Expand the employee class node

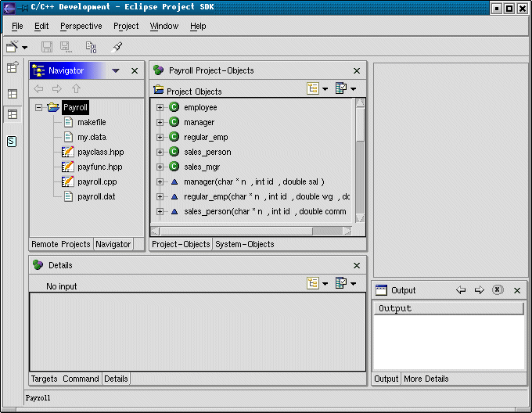pos(160,107)
